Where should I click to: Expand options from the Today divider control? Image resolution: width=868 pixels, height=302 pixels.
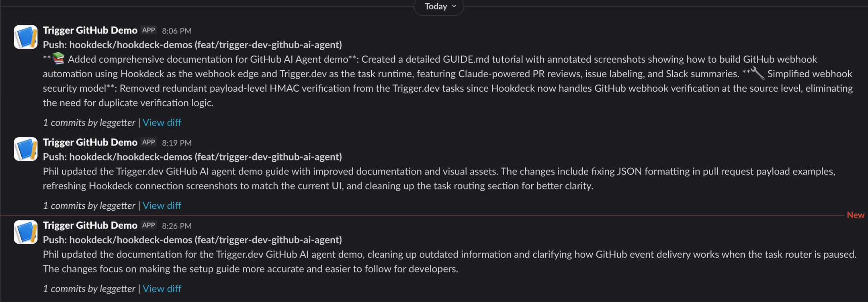(x=439, y=6)
